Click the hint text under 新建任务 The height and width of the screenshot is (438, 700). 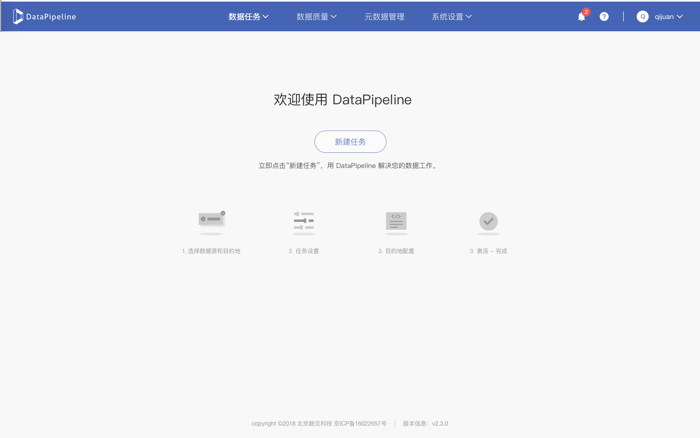tap(348, 166)
